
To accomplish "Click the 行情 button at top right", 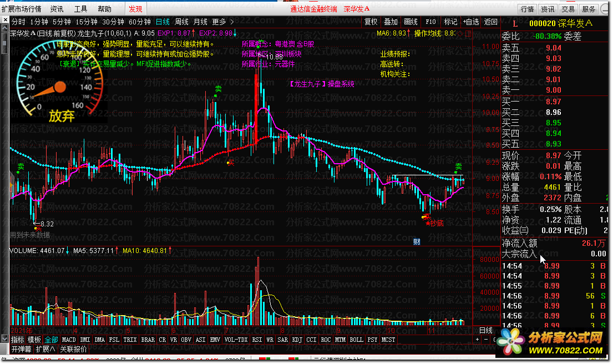I will pyautogui.click(x=527, y=9).
